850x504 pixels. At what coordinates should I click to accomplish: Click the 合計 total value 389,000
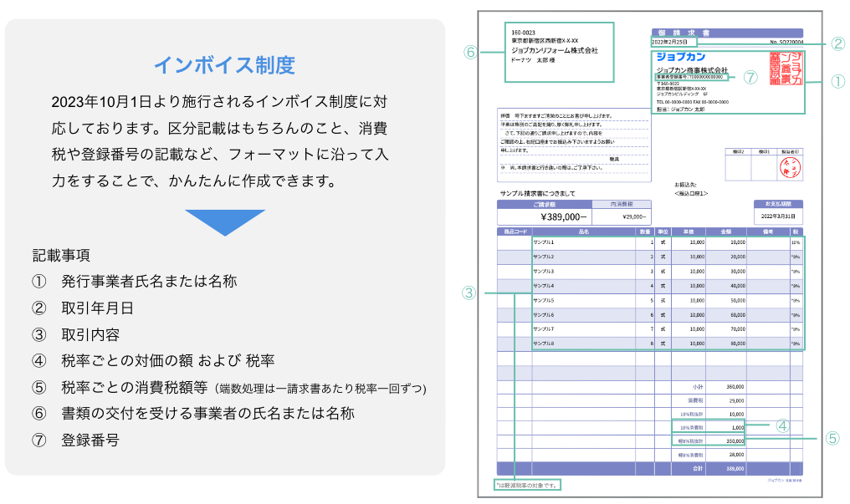click(735, 469)
